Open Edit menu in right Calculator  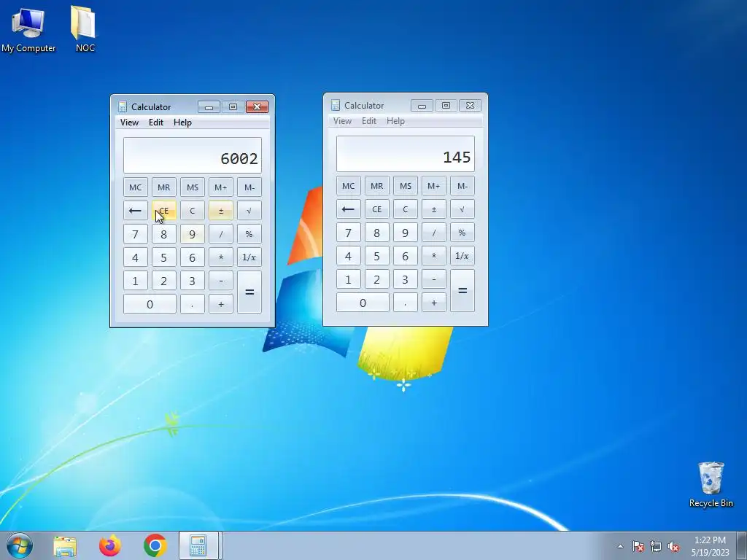click(x=368, y=121)
